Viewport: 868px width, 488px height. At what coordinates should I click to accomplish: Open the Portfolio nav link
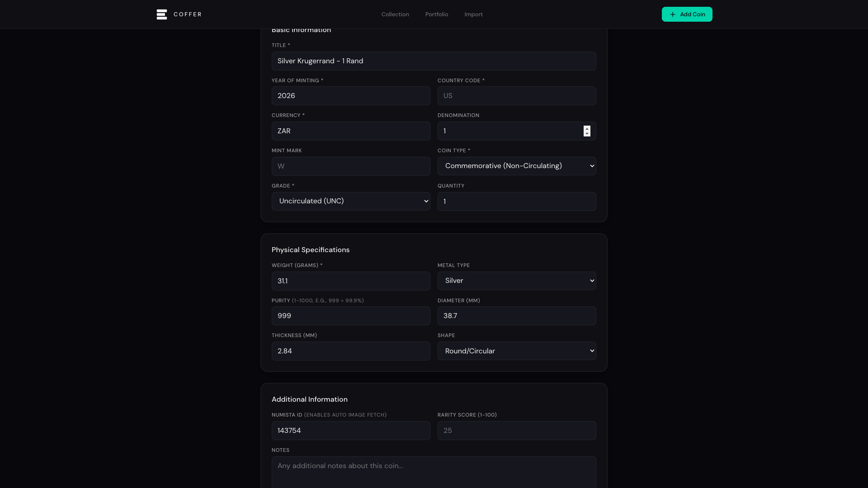(x=436, y=14)
